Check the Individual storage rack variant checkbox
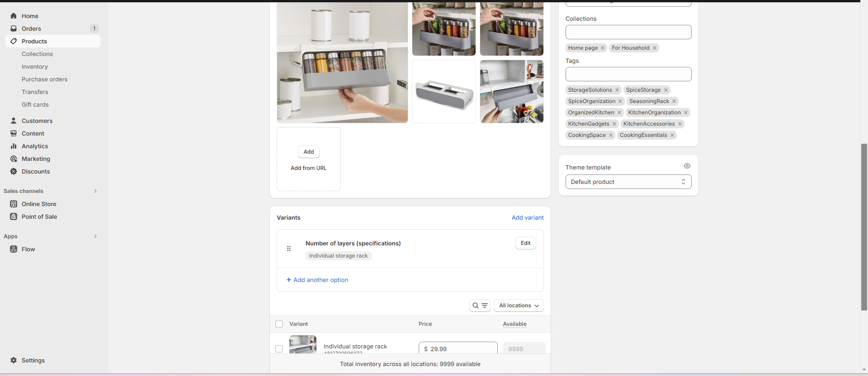 point(279,349)
